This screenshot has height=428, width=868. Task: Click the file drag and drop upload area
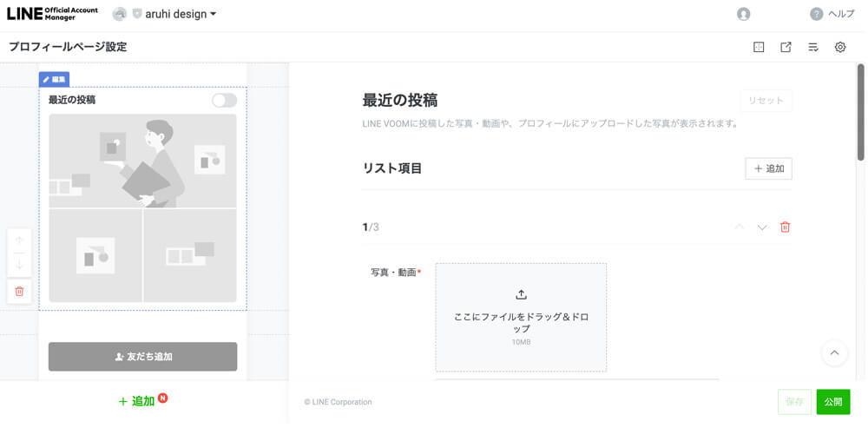(521, 317)
